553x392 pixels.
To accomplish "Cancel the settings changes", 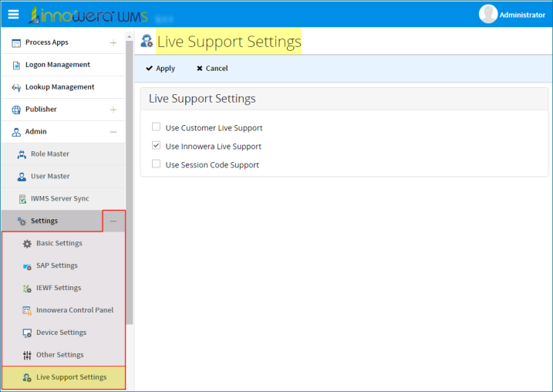I will (x=212, y=69).
